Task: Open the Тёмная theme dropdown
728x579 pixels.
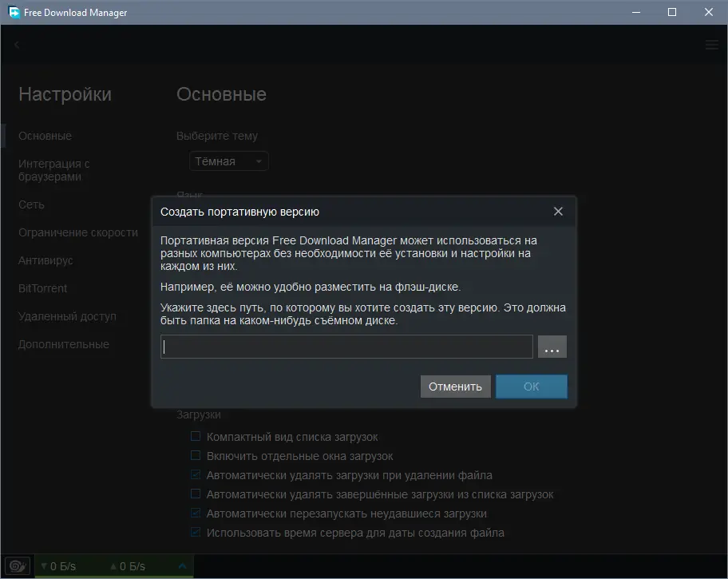Action: tap(228, 161)
